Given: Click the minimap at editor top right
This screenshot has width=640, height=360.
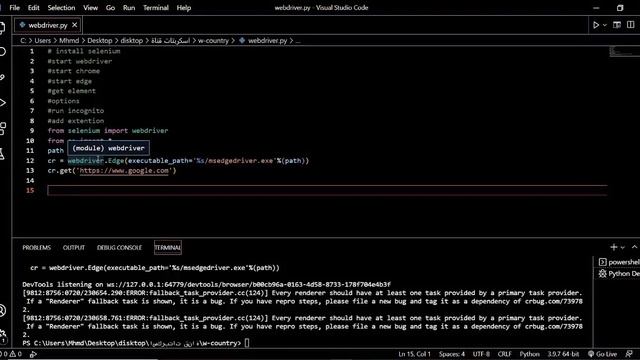Looking at the screenshot, I should [x=624, y=51].
